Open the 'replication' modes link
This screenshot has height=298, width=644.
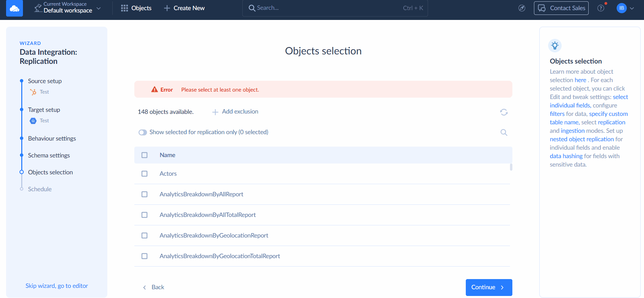pyautogui.click(x=612, y=122)
